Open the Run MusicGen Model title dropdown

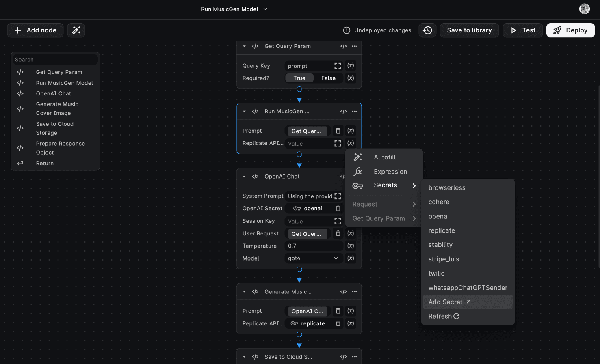coord(265,9)
